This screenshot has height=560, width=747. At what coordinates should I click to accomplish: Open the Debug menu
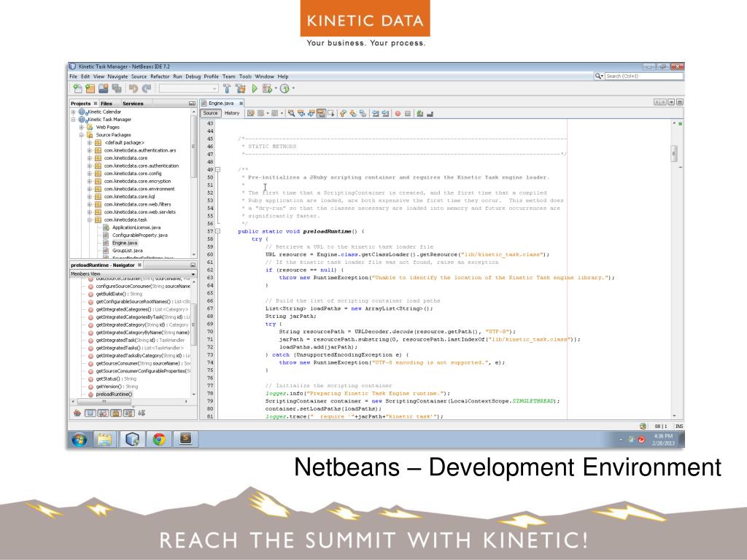[193, 76]
